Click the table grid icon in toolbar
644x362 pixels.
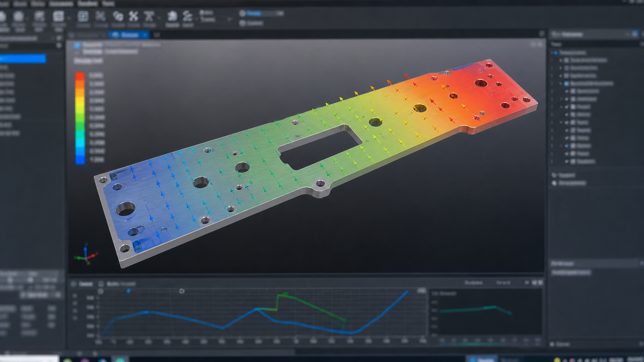pos(58,16)
